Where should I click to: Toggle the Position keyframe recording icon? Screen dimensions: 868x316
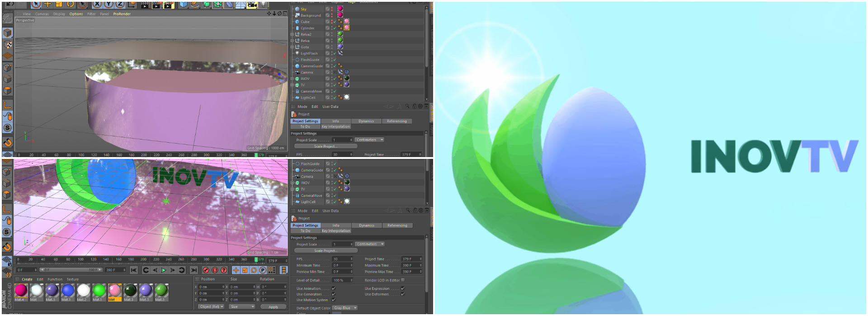pyautogui.click(x=236, y=270)
